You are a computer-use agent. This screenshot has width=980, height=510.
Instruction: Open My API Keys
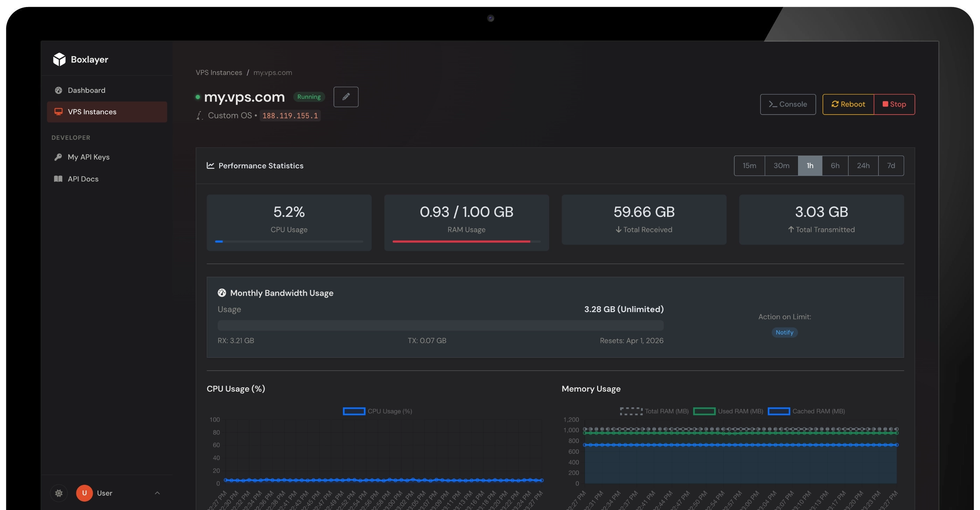(x=88, y=157)
